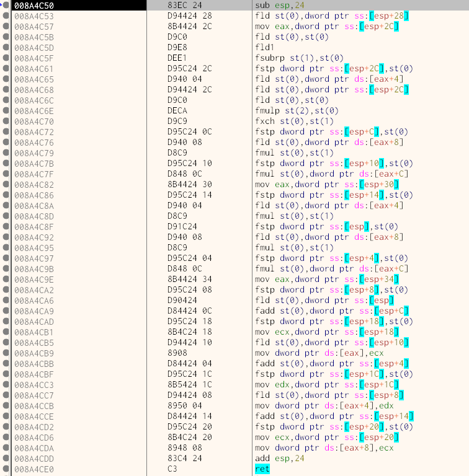Toggle breakpoint dot at address 008A4C76
Viewport: 469px width, 476px height.
[6, 142]
